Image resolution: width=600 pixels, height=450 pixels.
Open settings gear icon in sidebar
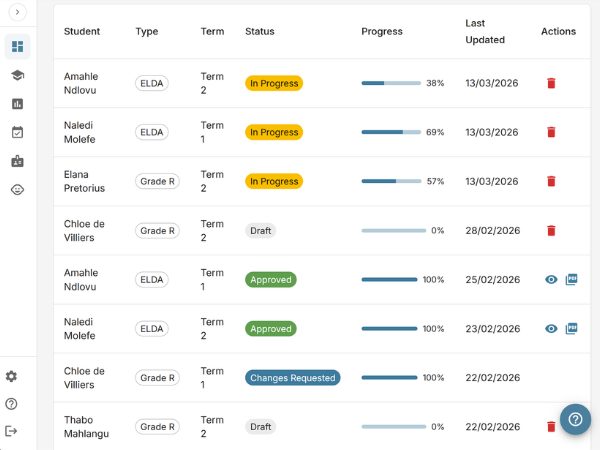pos(11,376)
